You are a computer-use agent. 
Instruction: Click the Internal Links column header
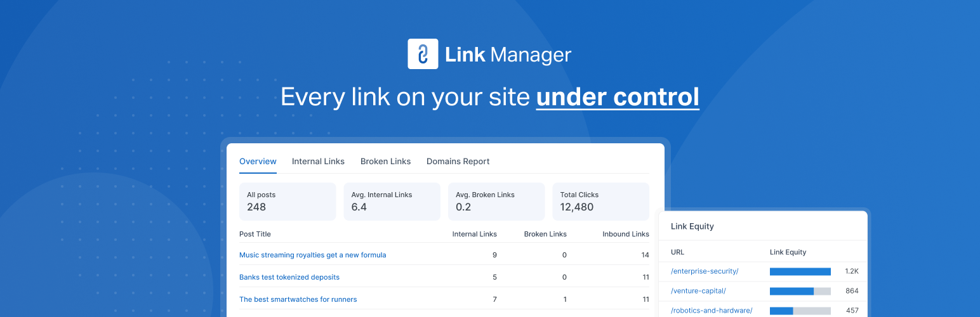click(475, 234)
